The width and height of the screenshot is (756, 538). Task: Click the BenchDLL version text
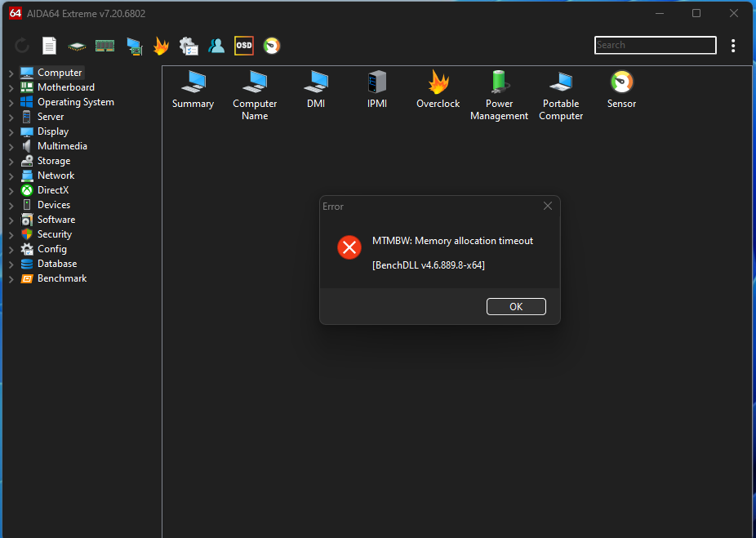pyautogui.click(x=428, y=265)
